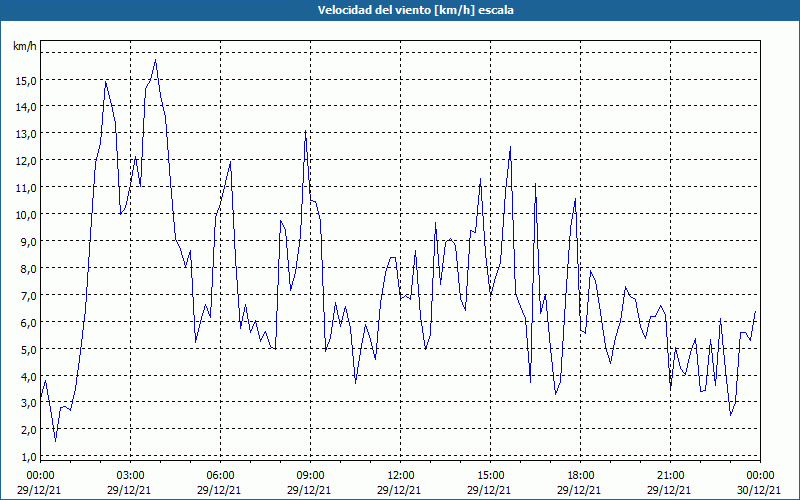Click the 6,0 y-axis value

28,323
